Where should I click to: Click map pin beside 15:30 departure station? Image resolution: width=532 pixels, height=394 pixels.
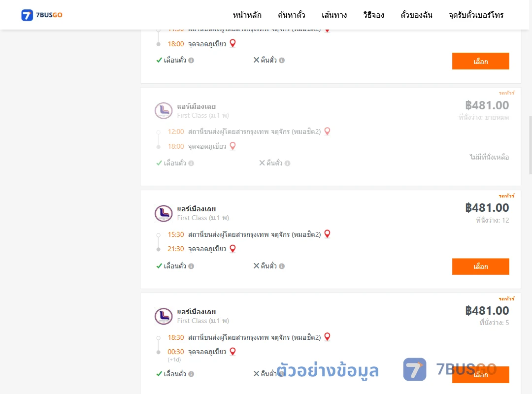tap(328, 234)
